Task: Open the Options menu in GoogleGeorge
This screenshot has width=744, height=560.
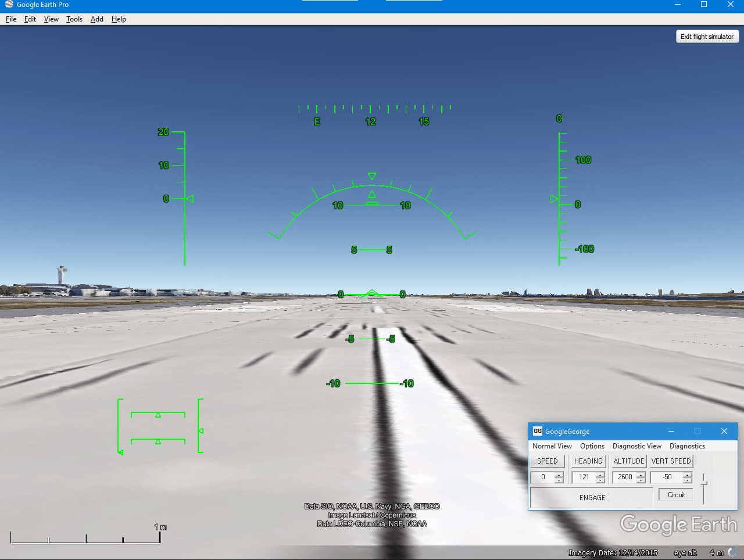Action: 592,446
